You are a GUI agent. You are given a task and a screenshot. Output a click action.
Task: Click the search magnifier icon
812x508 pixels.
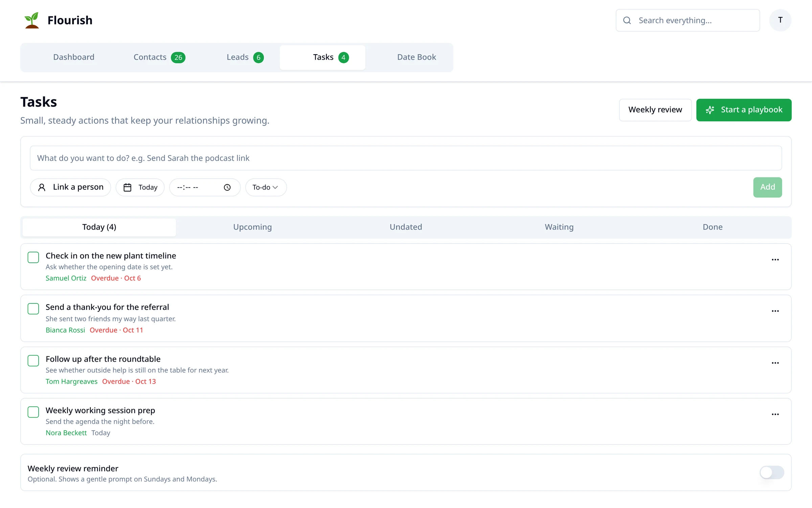(627, 20)
